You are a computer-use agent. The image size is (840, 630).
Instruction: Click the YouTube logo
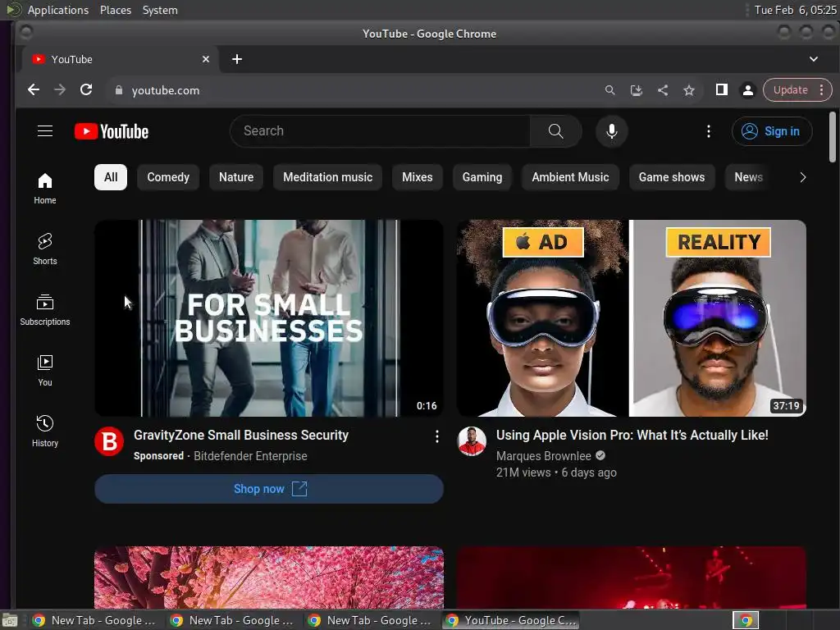point(112,131)
